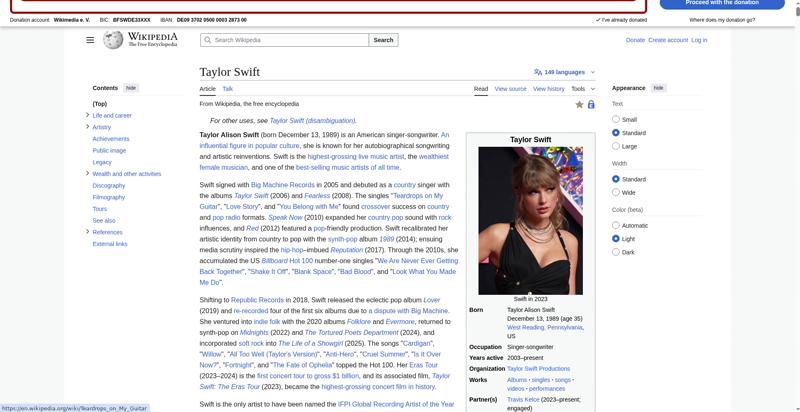
Task: Click the featured article star icon
Action: 579,104
